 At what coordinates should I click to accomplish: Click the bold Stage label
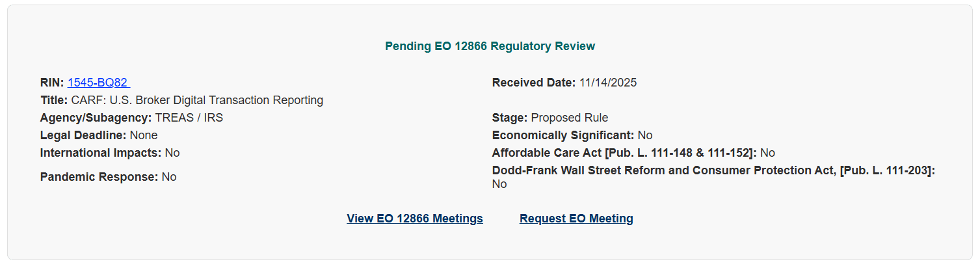click(510, 118)
